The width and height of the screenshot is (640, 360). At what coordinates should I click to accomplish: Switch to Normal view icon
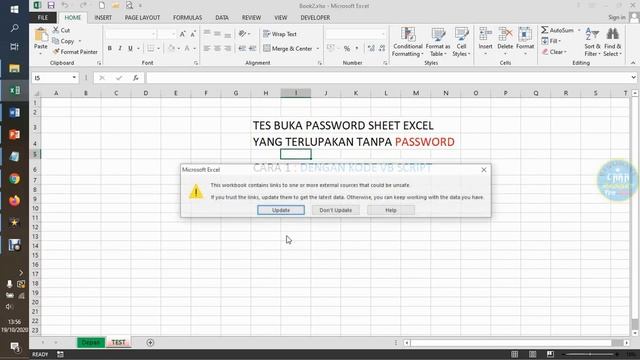pos(514,354)
